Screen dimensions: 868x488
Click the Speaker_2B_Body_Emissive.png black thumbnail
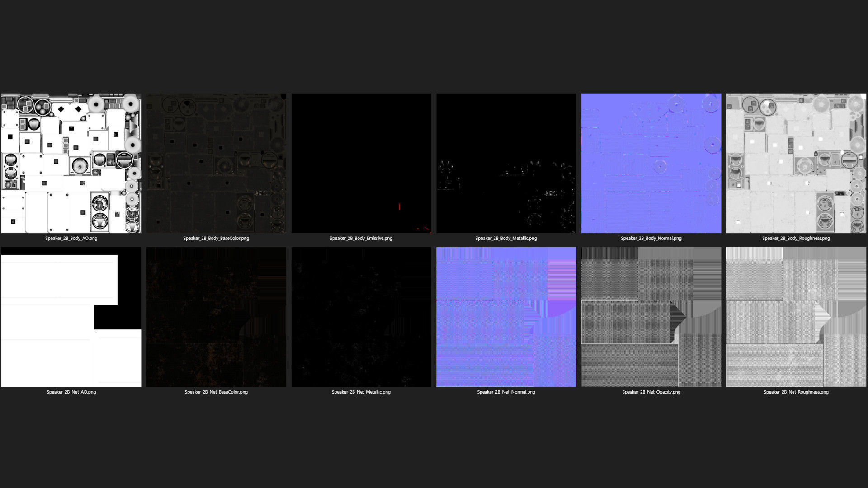pos(361,163)
